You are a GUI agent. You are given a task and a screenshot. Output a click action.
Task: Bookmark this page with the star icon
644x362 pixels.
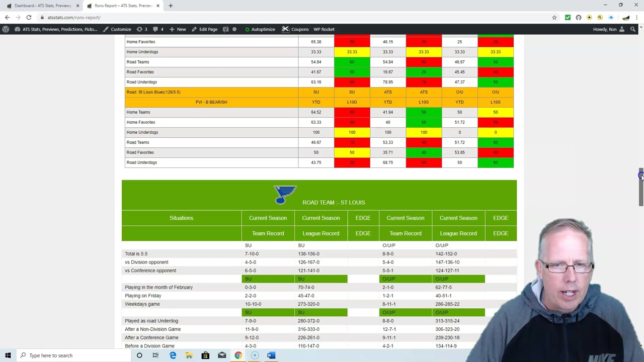[554, 18]
